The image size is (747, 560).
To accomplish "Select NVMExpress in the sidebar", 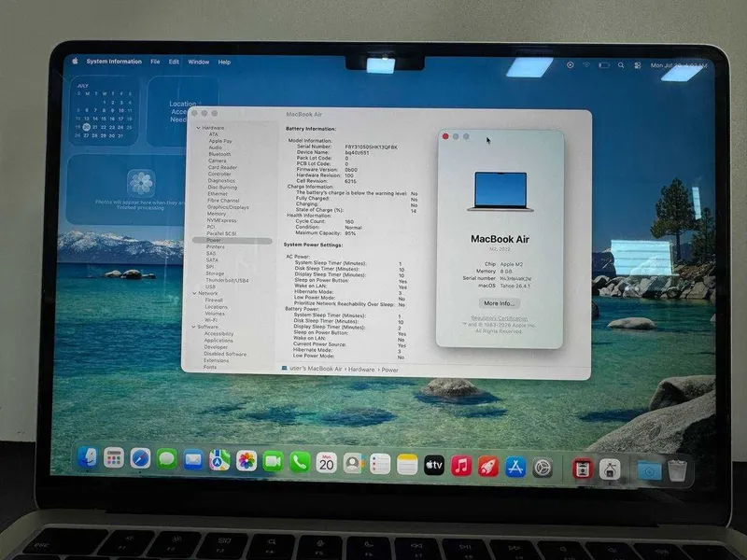I will (221, 220).
